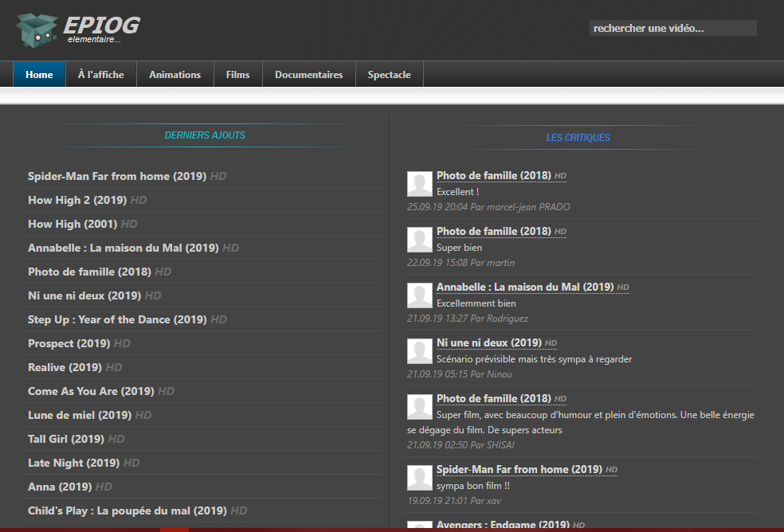784x532 pixels.
Task: Open the Animations section
Action: point(175,75)
